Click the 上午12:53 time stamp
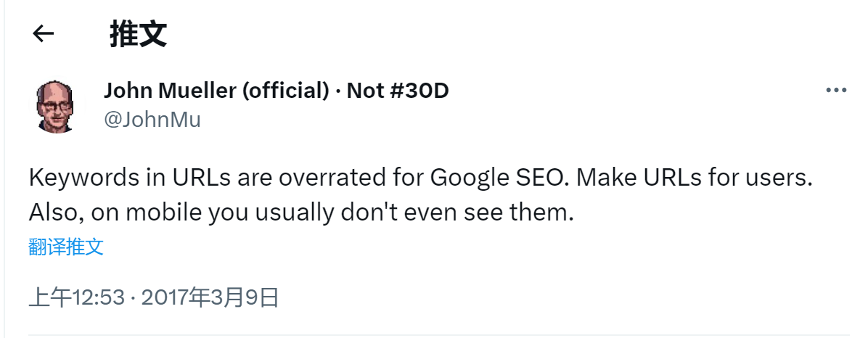The width and height of the screenshot is (868, 338). coord(76,297)
